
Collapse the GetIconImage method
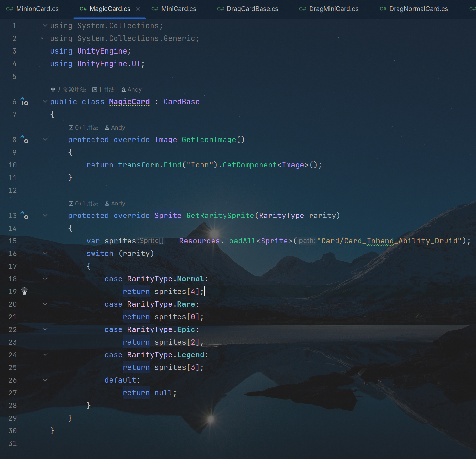pyautogui.click(x=45, y=140)
